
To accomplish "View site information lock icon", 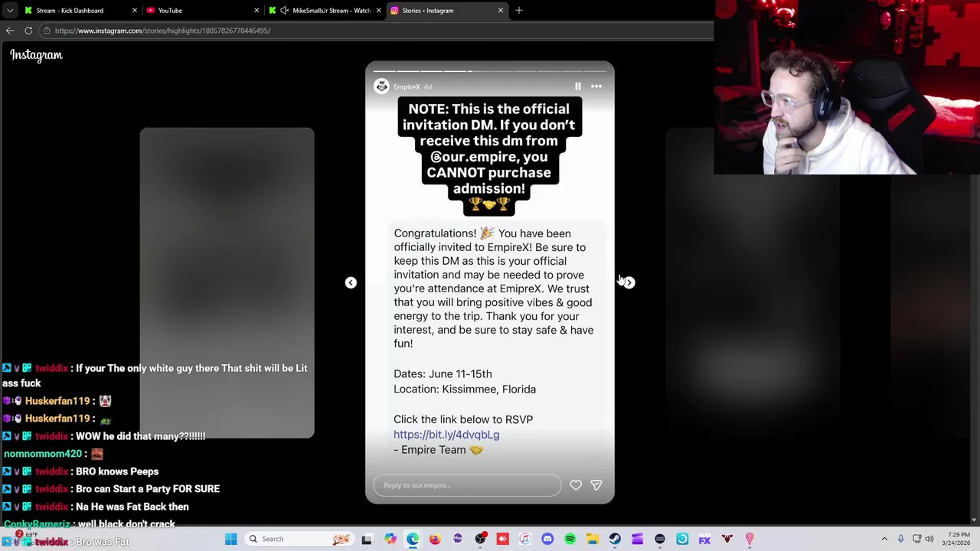I will pos(47,31).
